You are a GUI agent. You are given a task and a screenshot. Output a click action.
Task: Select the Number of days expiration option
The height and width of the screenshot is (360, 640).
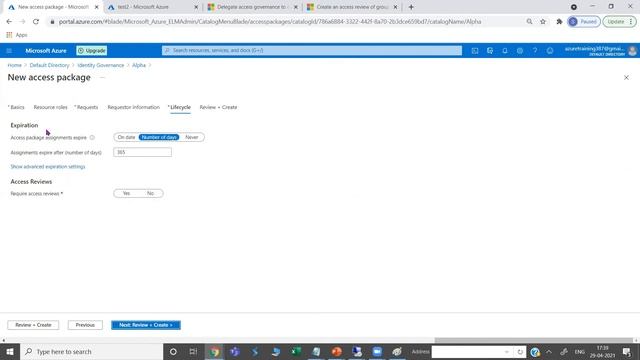coord(159,138)
